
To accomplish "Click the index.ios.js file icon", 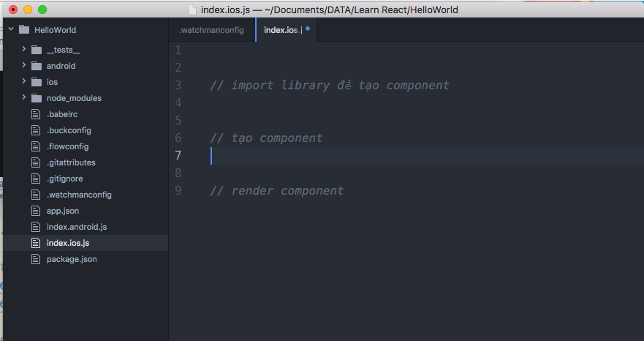I will 36,243.
